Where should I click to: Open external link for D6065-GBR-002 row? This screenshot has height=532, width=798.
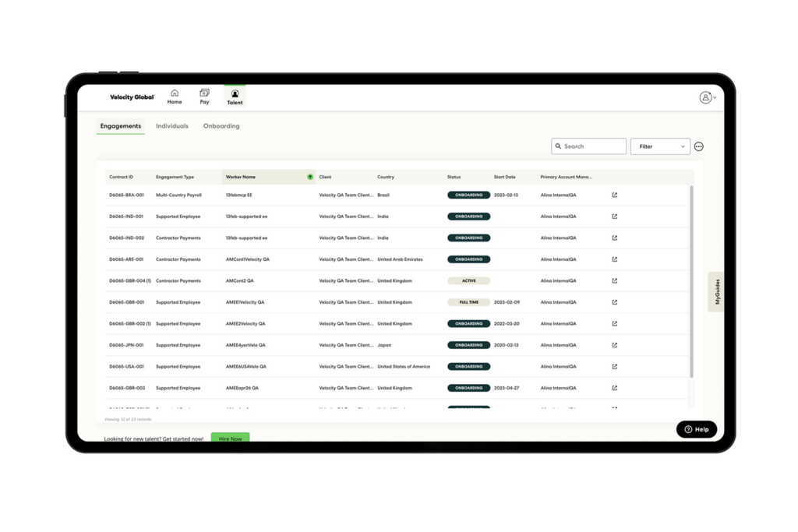coord(615,323)
